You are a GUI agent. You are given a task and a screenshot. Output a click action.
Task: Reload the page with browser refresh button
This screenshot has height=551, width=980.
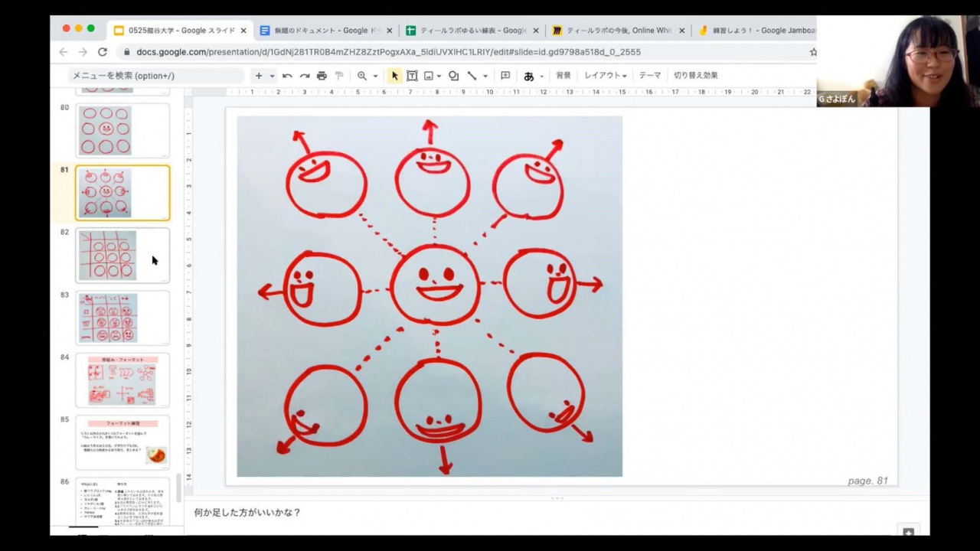(x=103, y=52)
